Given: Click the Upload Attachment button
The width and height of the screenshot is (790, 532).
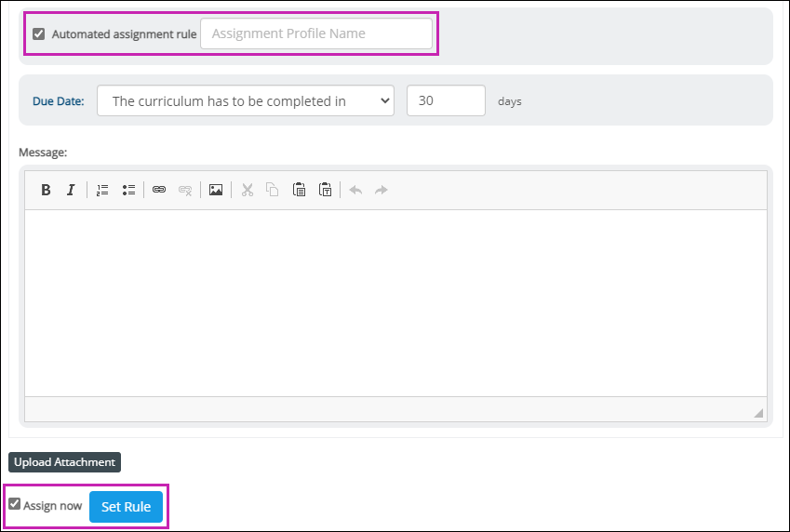Looking at the screenshot, I should tap(64, 462).
